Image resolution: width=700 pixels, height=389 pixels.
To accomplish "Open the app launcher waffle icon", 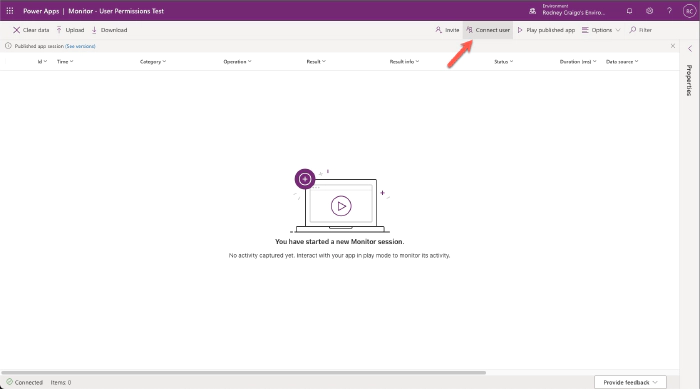I will click(10, 11).
